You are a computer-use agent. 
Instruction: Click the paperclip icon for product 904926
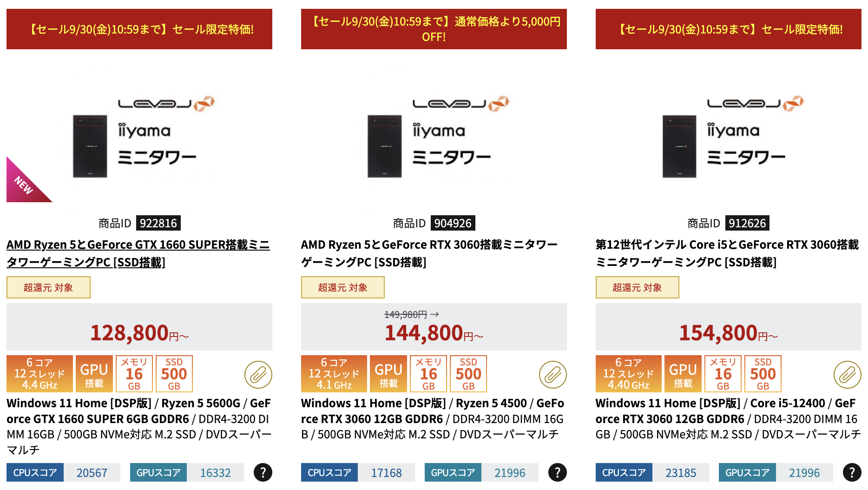click(553, 374)
